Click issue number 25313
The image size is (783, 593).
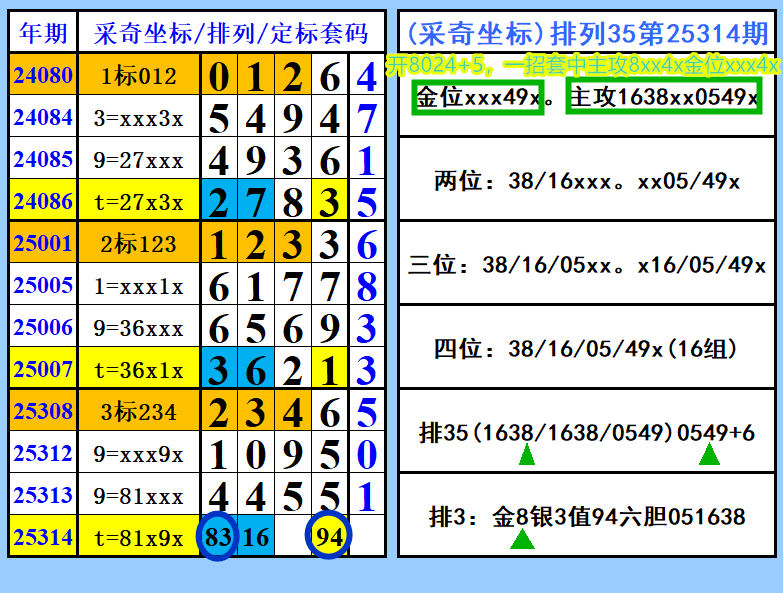point(43,495)
